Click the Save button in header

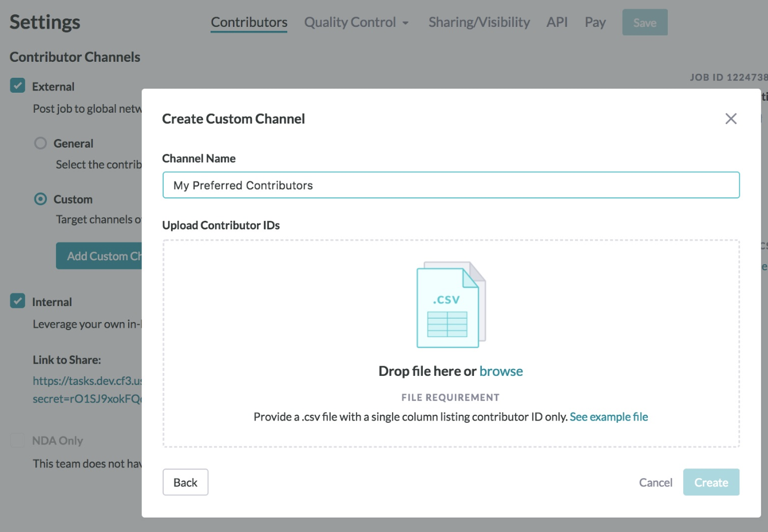645,22
